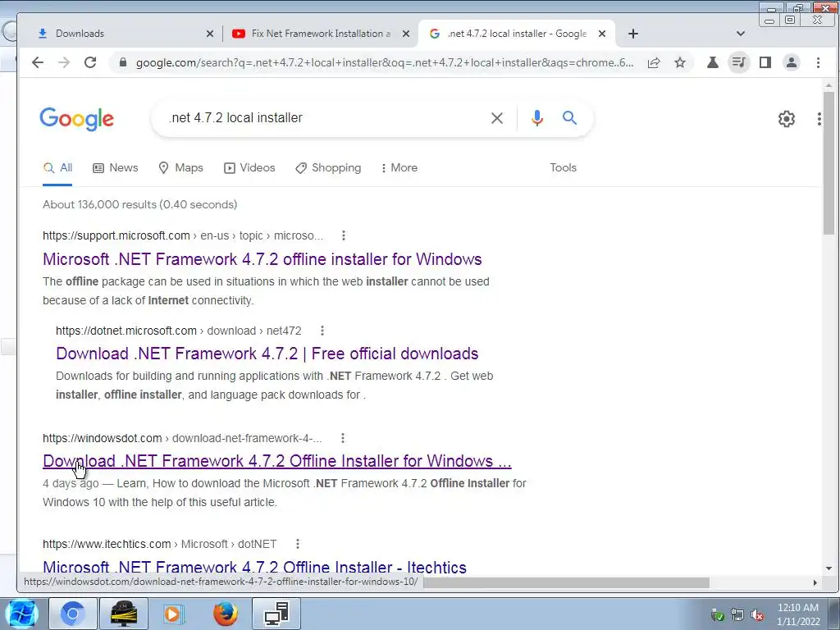Close the Downloads tab
This screenshot has width=840, height=630.
pyautogui.click(x=210, y=34)
